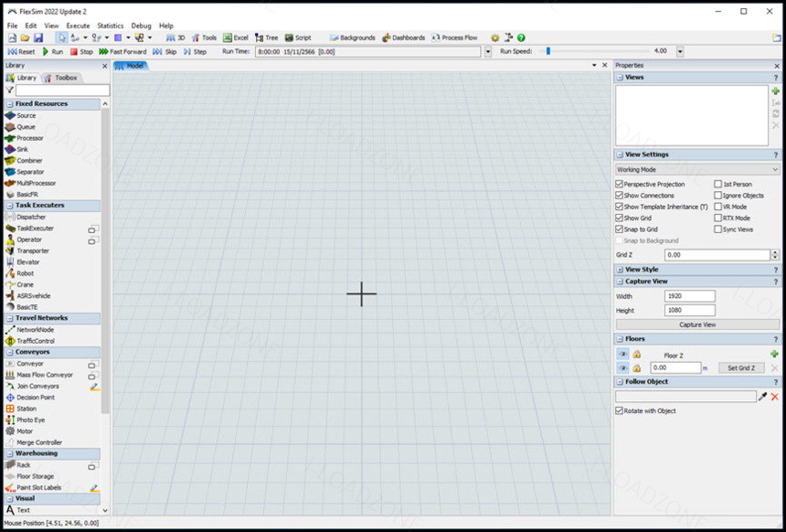Toggle Rotate with Object checkbox
This screenshot has height=532, width=786.
(x=620, y=410)
